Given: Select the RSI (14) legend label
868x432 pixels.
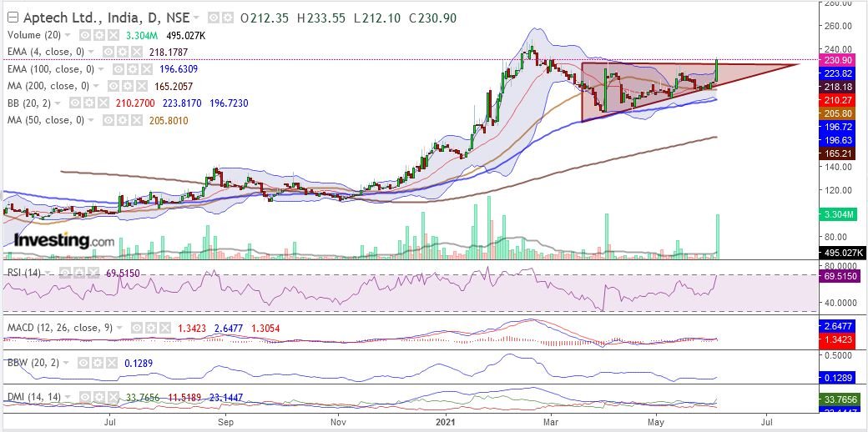Looking at the screenshot, I should pyautogui.click(x=24, y=273).
